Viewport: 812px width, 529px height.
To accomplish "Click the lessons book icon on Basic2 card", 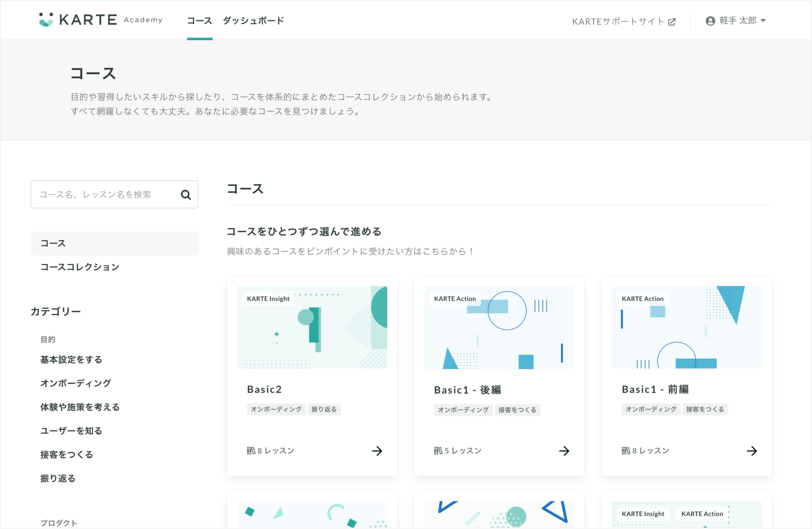I will 251,451.
